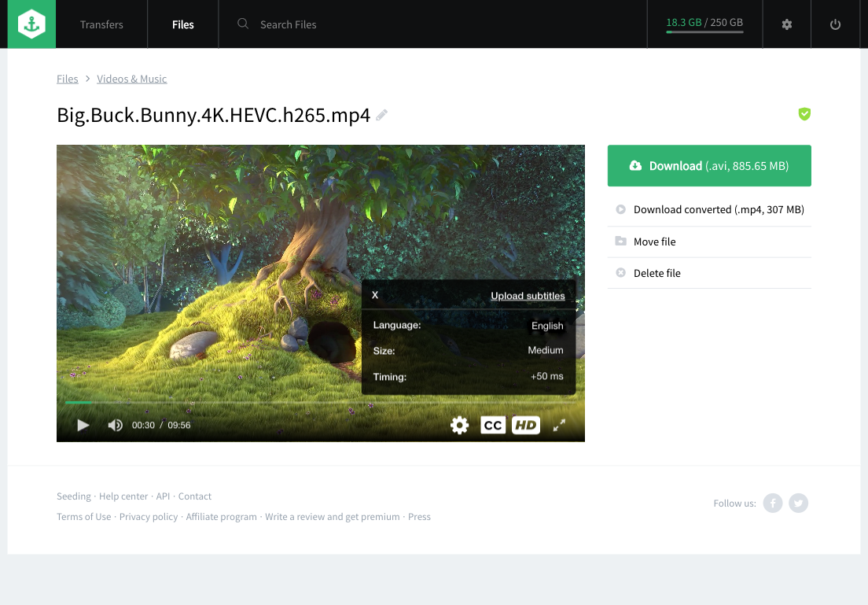Enter fullscreen video mode

(559, 426)
